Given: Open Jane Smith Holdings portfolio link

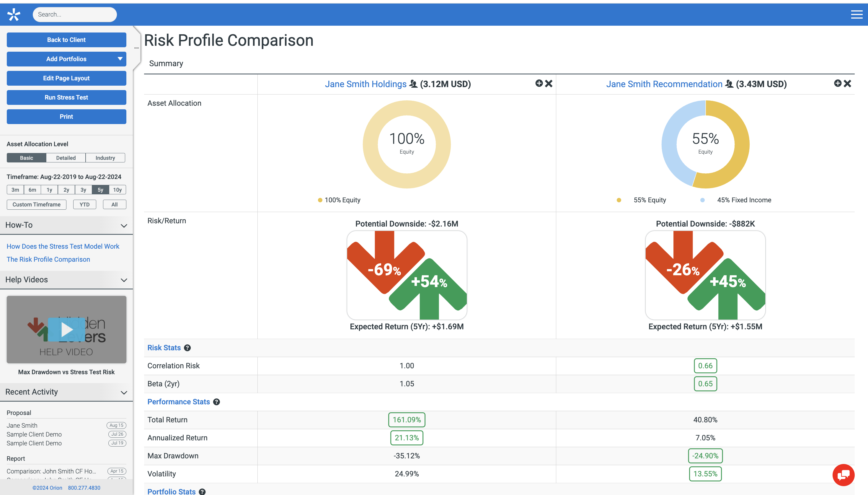Looking at the screenshot, I should tap(366, 84).
